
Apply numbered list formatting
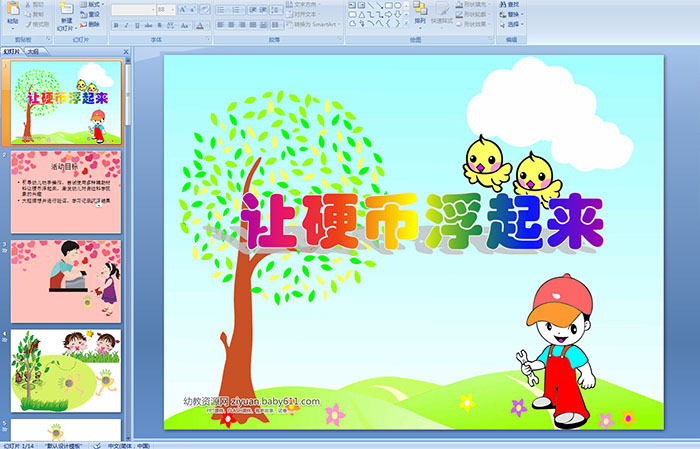coord(237,10)
